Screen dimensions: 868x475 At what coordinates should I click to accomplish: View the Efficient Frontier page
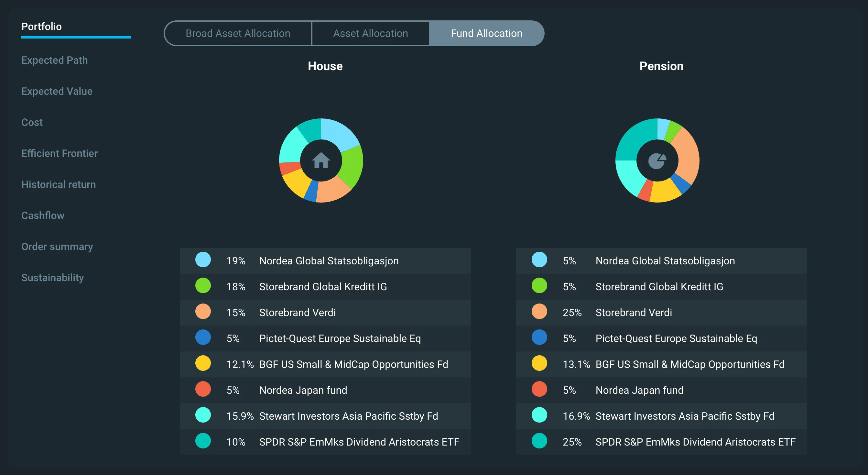point(60,153)
